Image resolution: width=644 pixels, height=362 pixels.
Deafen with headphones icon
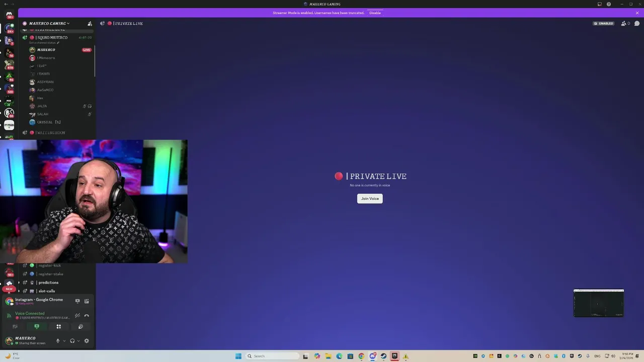pyautogui.click(x=72, y=341)
